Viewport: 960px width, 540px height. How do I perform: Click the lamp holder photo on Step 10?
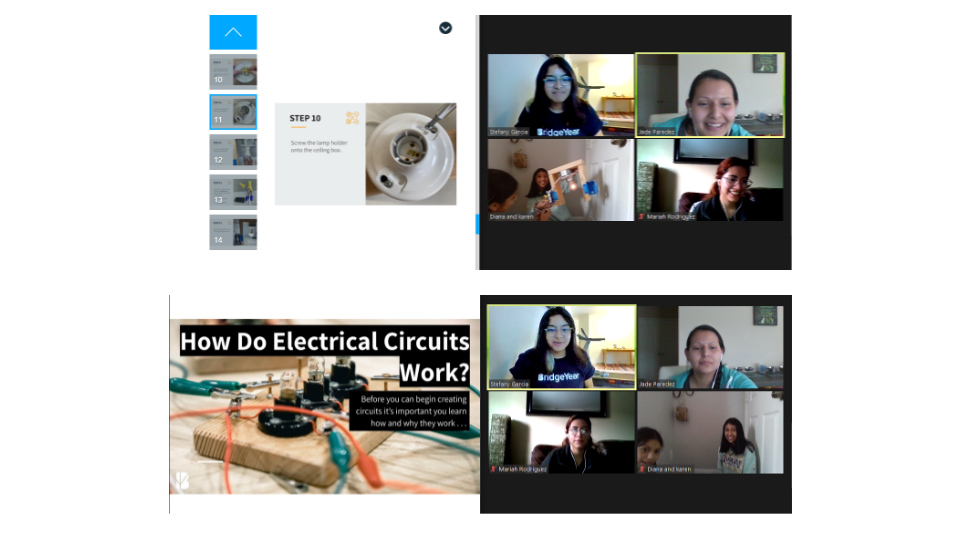410,154
